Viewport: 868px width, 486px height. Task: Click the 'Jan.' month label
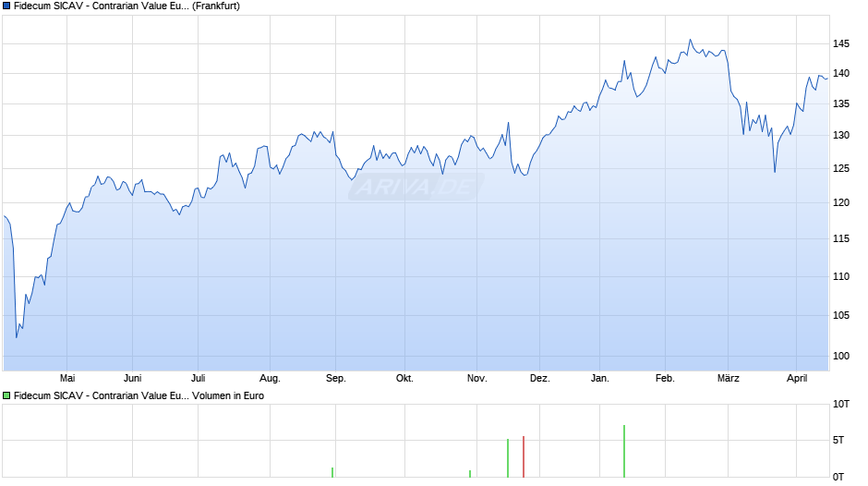click(599, 378)
